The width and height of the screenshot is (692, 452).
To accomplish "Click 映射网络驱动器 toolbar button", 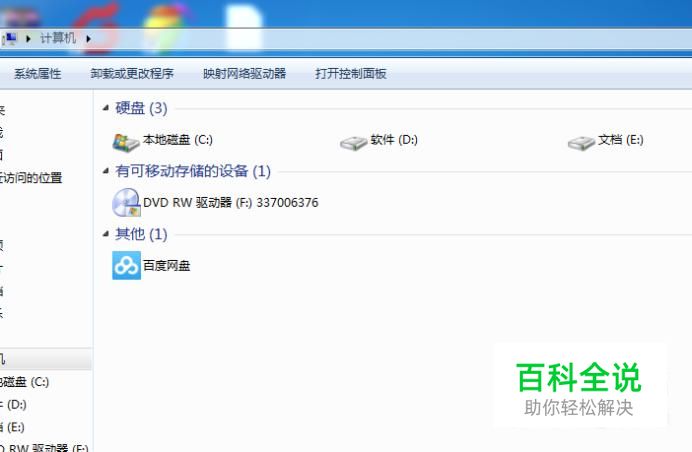I will click(244, 74).
